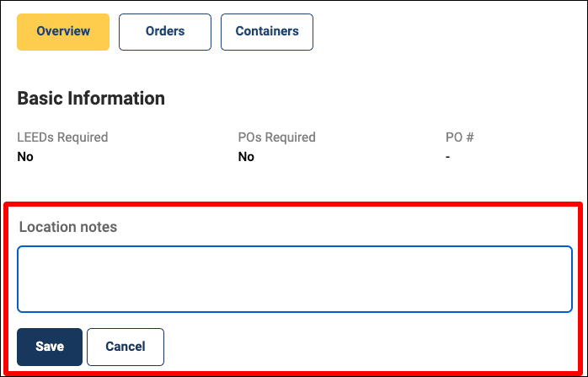Cancel editing the location notes

[x=126, y=347]
